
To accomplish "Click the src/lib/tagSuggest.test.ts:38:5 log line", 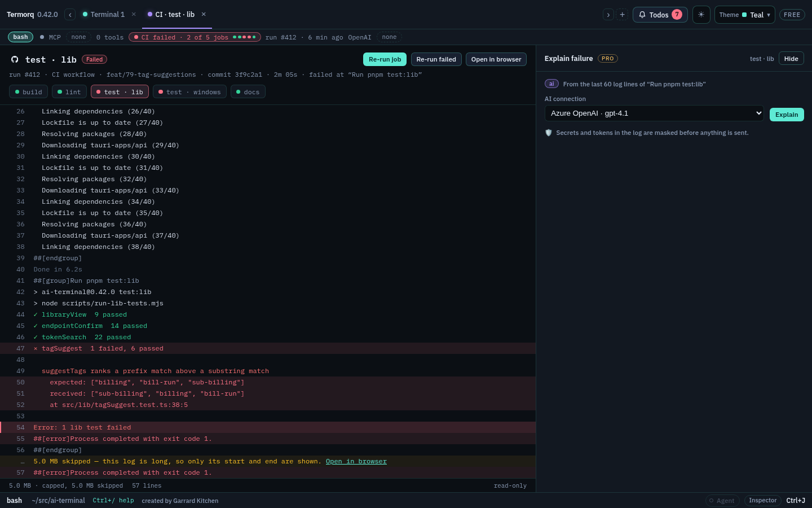I will click(268, 405).
